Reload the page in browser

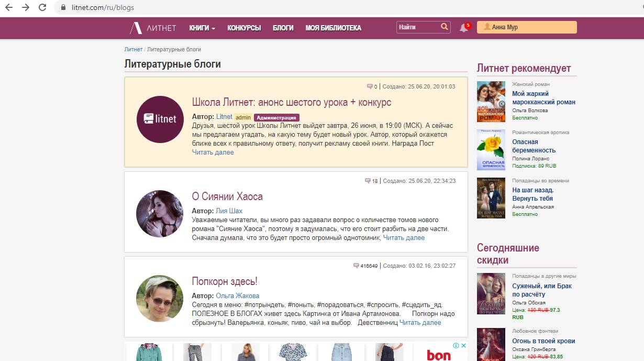[42, 8]
